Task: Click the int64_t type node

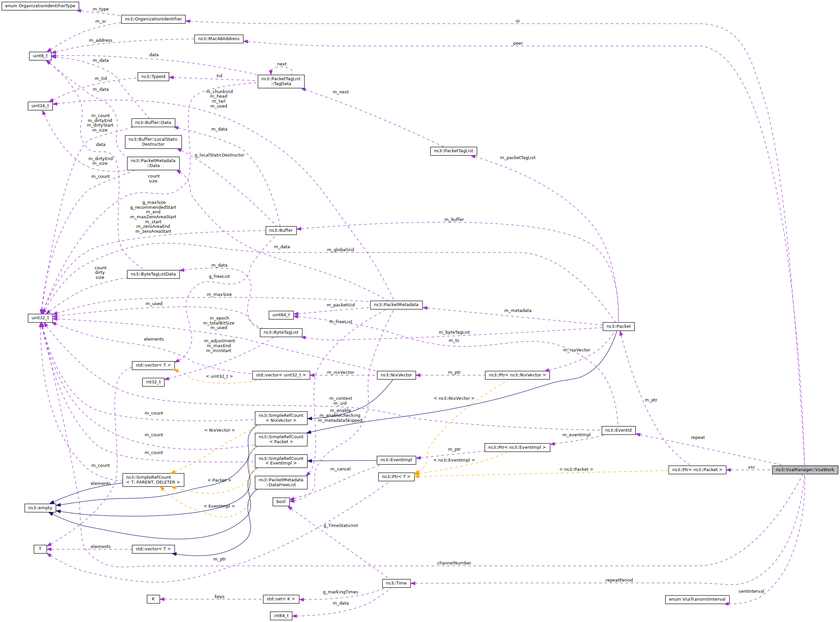Action: click(281, 616)
